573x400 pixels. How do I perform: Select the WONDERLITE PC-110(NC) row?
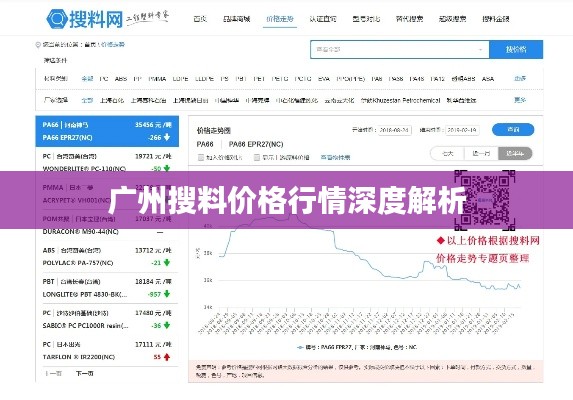(x=107, y=162)
